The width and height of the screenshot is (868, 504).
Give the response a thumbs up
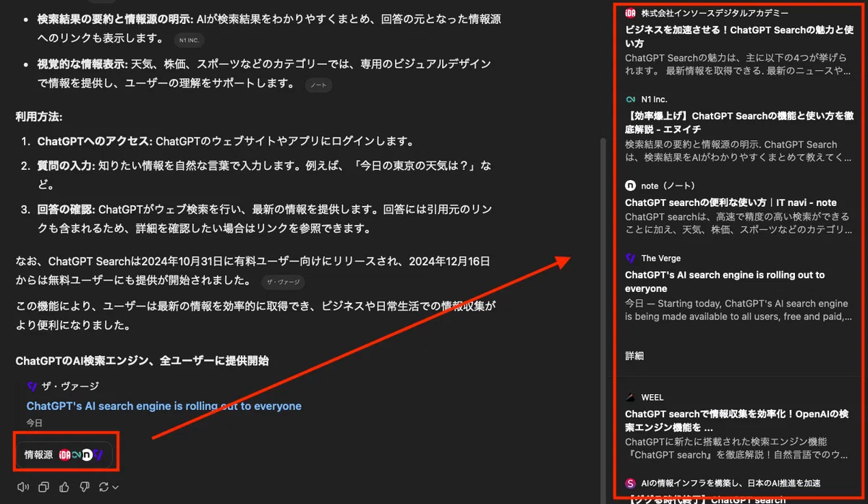click(x=64, y=487)
